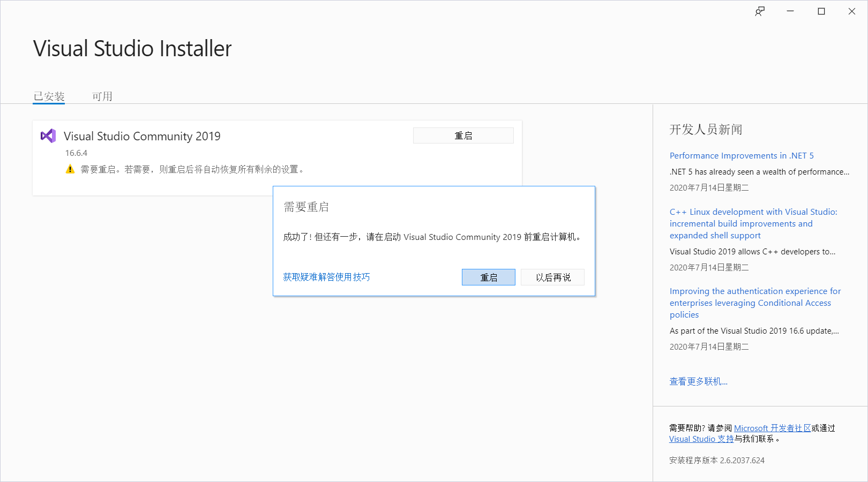Click the yellow warning icon beside the restart notice
Screen dimensions: 868x482
(70, 169)
